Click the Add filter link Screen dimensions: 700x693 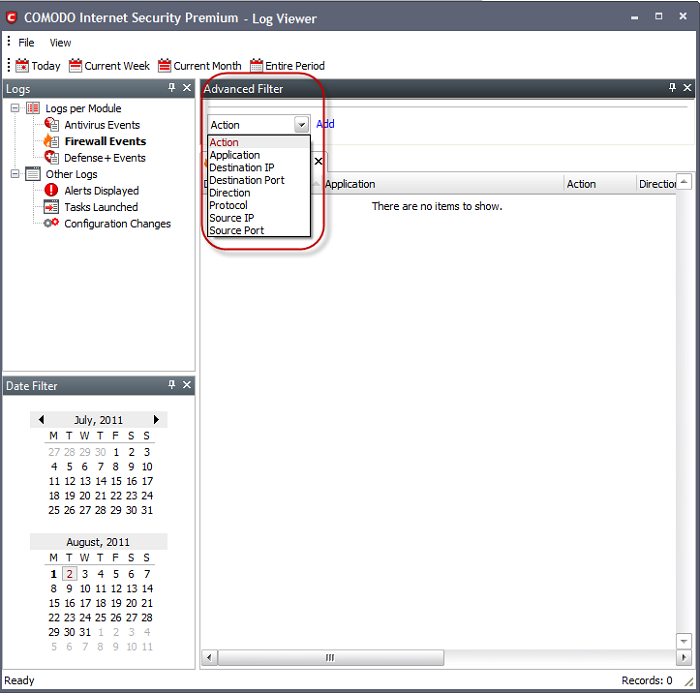coord(325,124)
